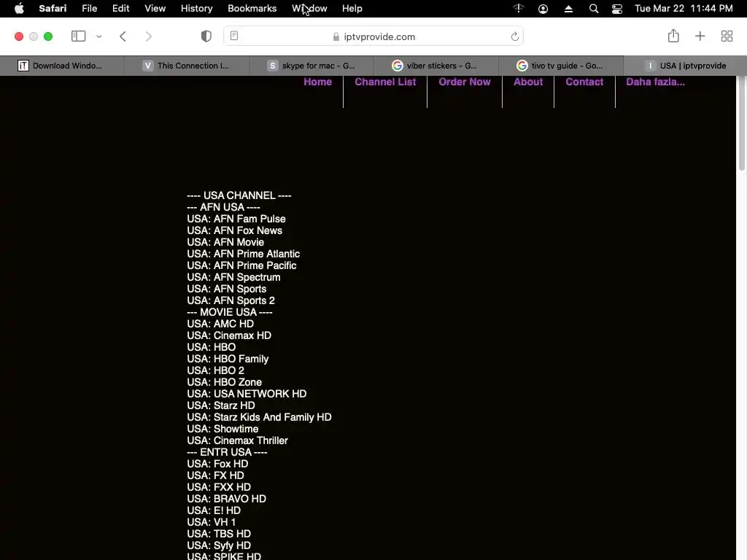Click 'USA: AFN Fam Pulse' text

tap(236, 219)
